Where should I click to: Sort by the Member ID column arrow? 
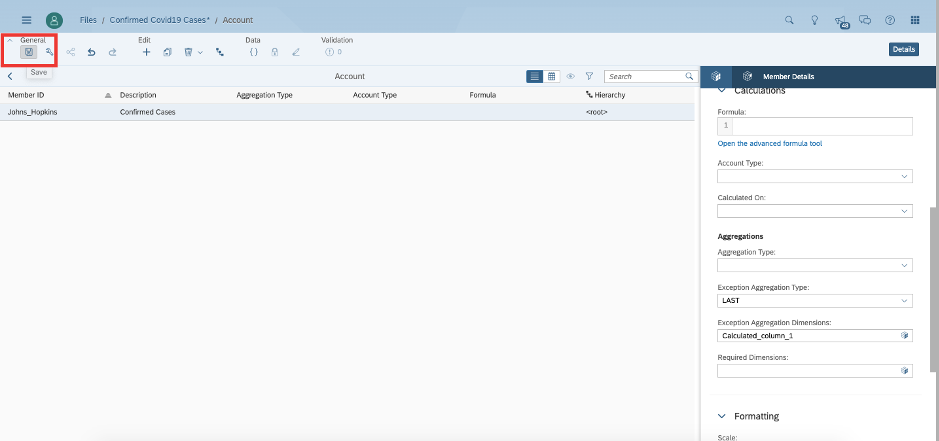tap(108, 95)
